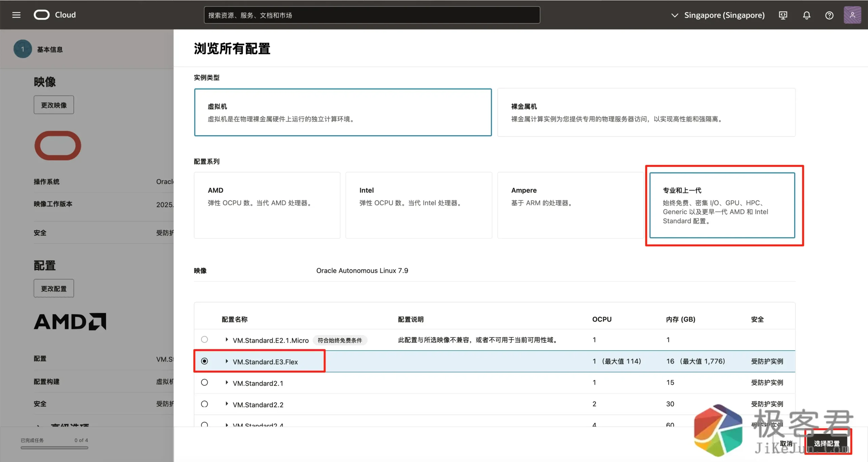This screenshot has width=868, height=462.
Task: Click the 符合始终免费条件 badge
Action: [340, 340]
